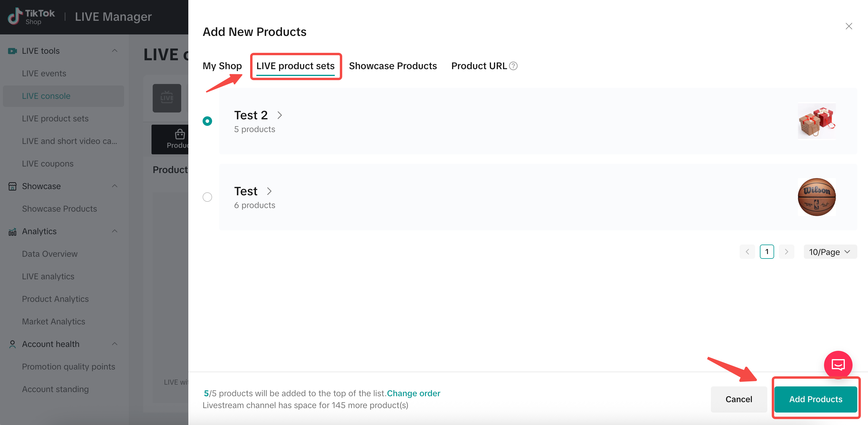
Task: Switch to the My Shop tab
Action: coord(222,66)
